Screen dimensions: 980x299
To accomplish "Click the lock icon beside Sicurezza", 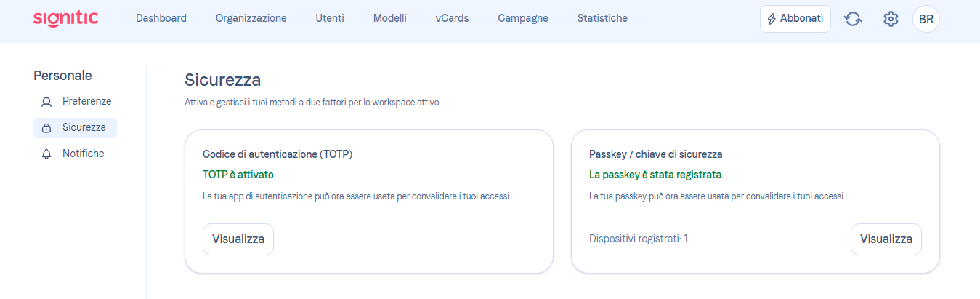I will 46,128.
